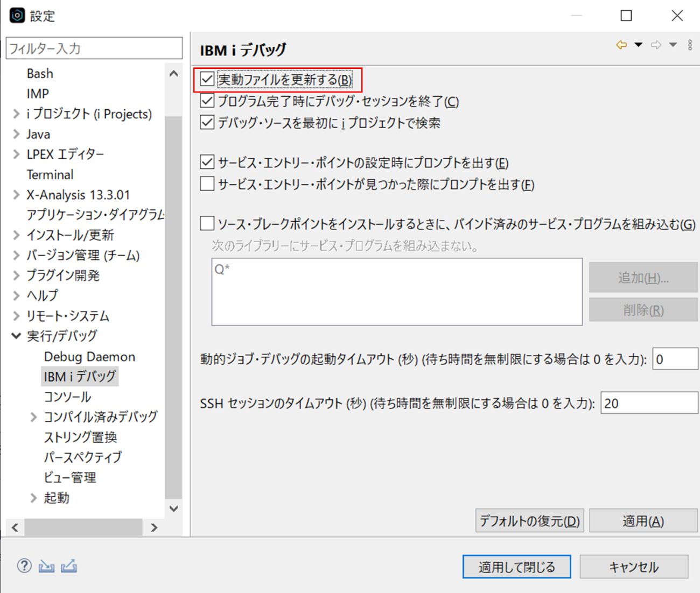Select アプリケーション・ダイアグラム tree item
This screenshot has width=700, height=593.
tap(95, 215)
